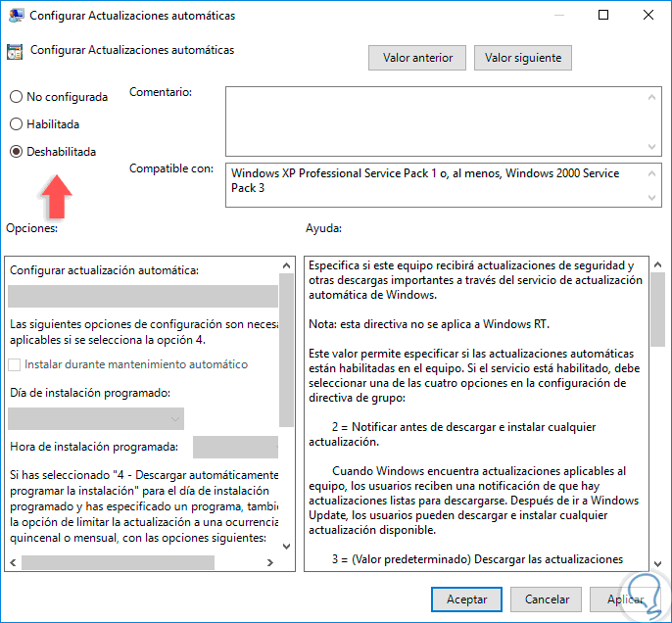Click the Ayuda: section label
672x623 pixels.
tap(323, 228)
